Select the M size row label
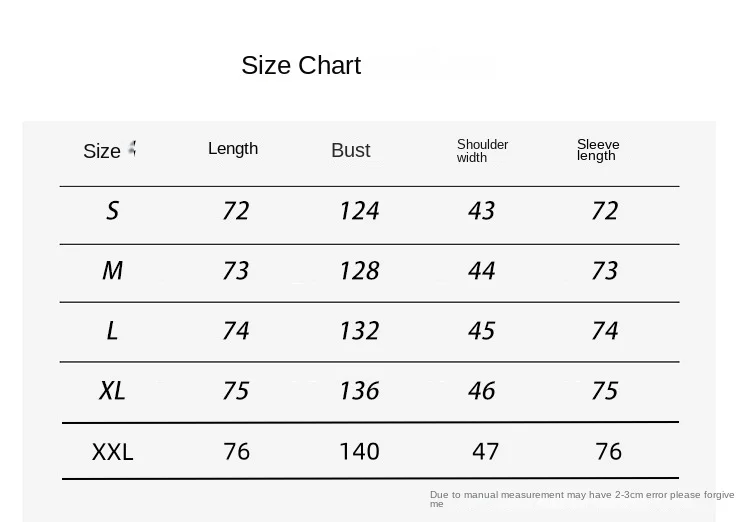The height and width of the screenshot is (522, 750). (x=113, y=270)
